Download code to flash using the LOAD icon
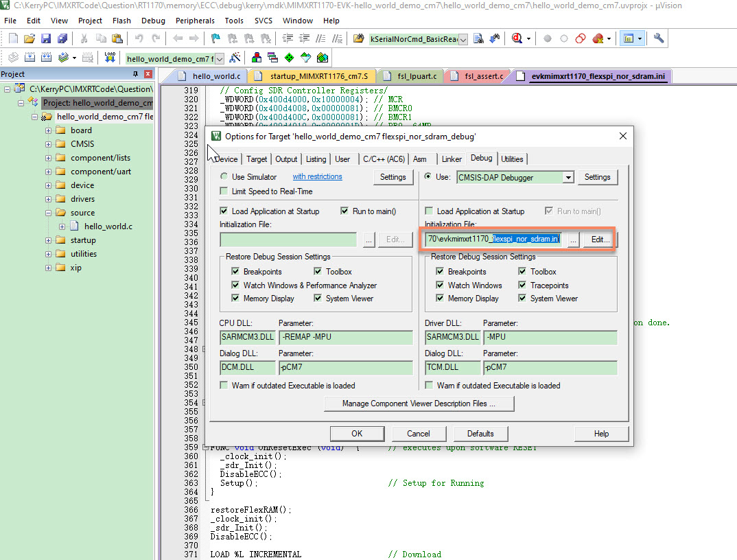This screenshot has height=560, width=737. (110, 58)
